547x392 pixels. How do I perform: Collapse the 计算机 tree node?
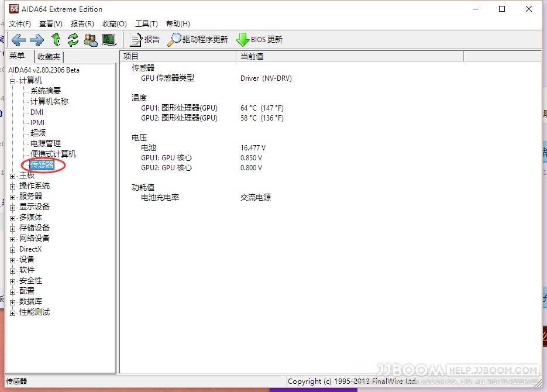pos(13,81)
